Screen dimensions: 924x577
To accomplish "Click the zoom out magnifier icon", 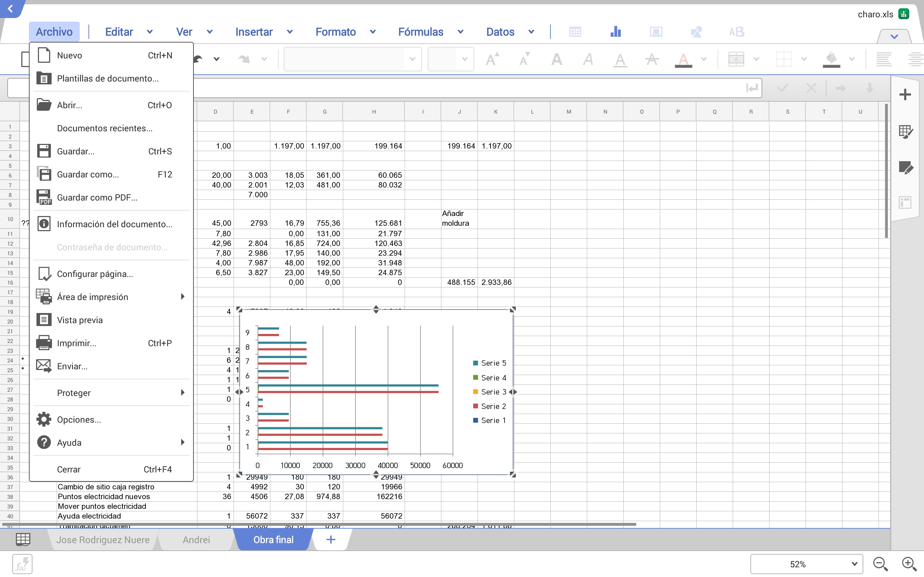I will [x=880, y=564].
